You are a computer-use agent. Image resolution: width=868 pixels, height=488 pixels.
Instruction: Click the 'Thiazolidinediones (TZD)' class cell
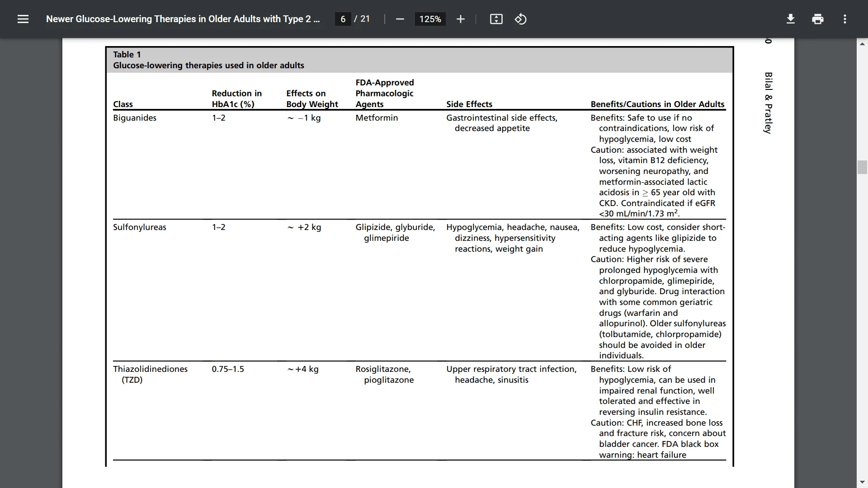pos(150,375)
